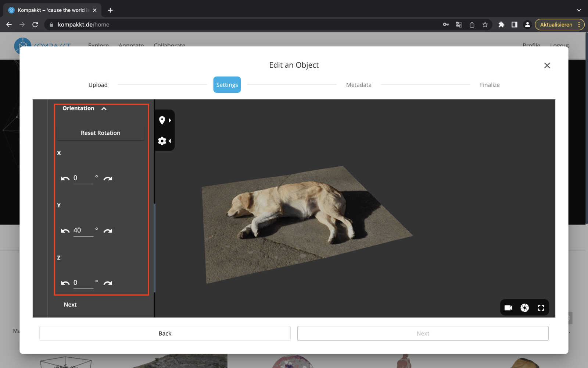This screenshot has width=588, height=368.
Task: Collapse the Orientation section
Action: click(x=104, y=109)
